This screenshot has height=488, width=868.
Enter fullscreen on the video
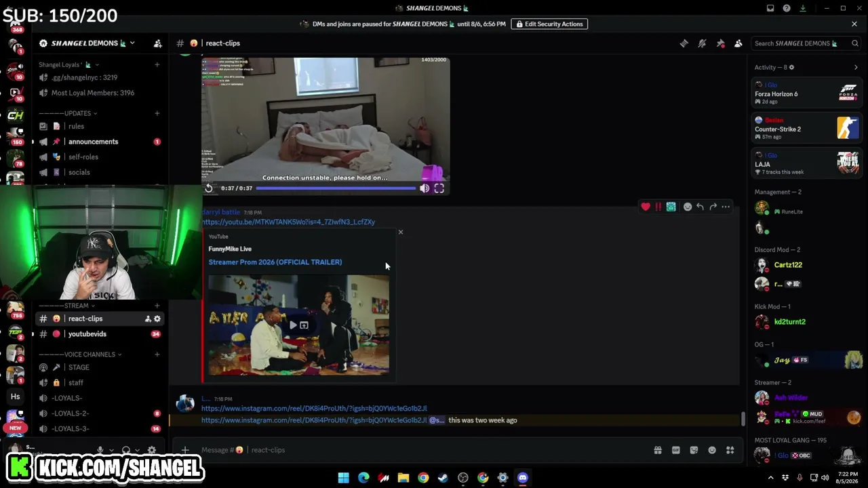coord(439,188)
